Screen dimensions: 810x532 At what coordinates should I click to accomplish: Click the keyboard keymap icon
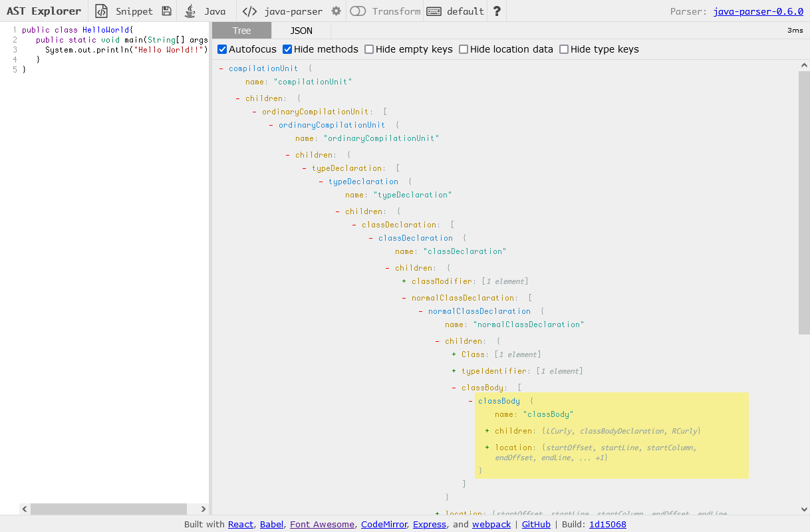pyautogui.click(x=434, y=11)
